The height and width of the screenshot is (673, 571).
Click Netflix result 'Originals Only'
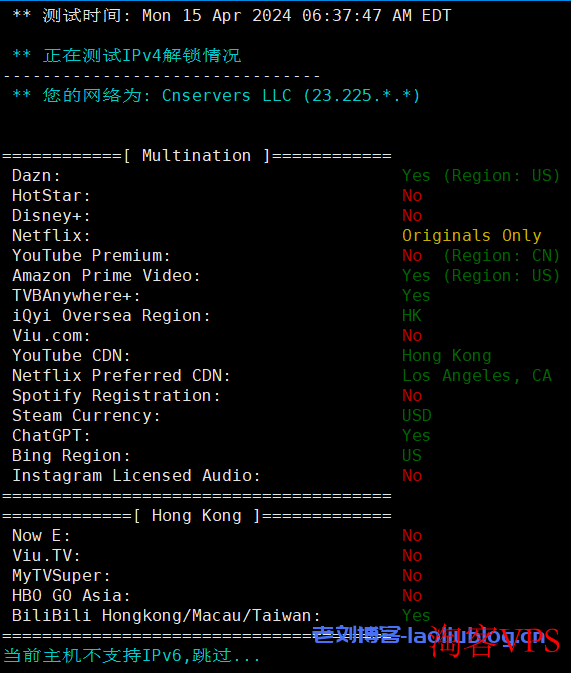tap(471, 235)
